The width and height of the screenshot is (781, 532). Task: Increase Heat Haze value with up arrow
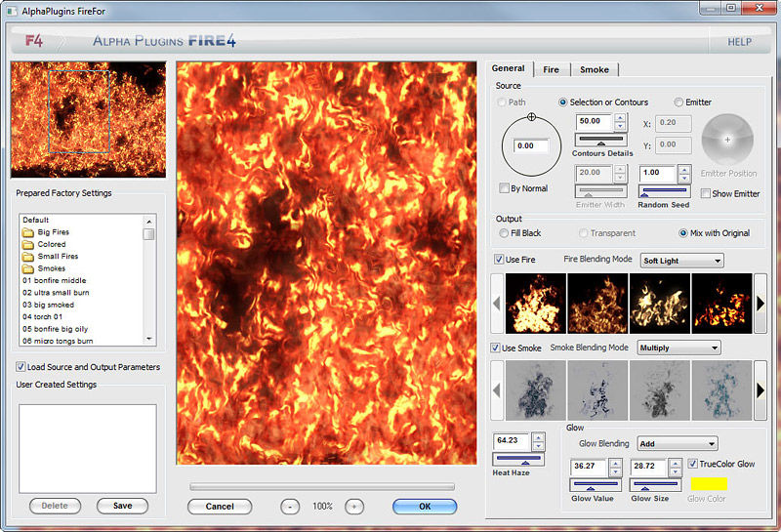538,437
